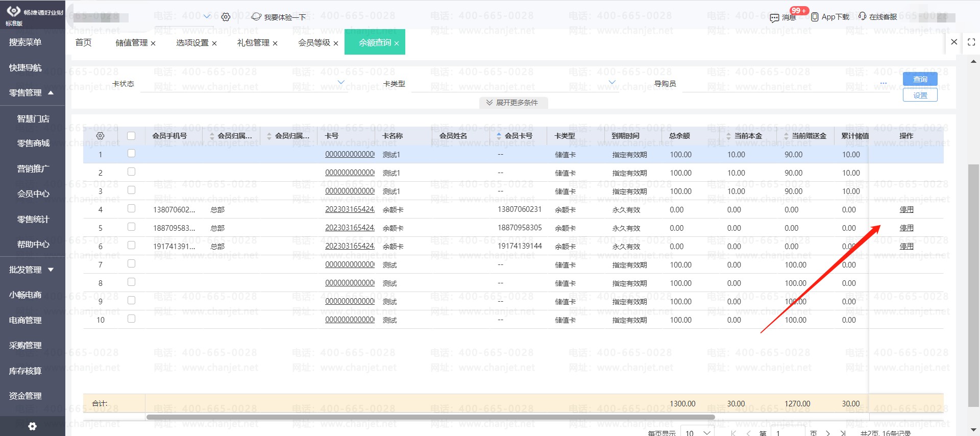Viewport: 980px width, 436px height.
Task: Expand 展开更多条件 filter section
Action: point(513,103)
